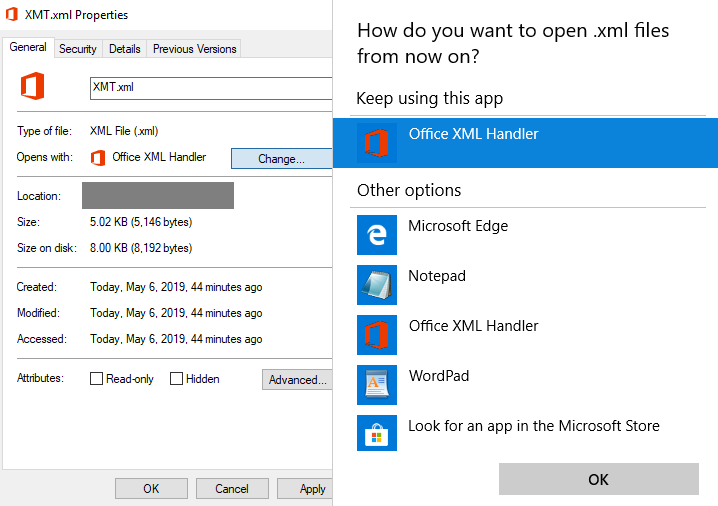This screenshot has width=718, height=506.
Task: Select highlighted Office XML Handler app icon
Action: tap(377, 143)
